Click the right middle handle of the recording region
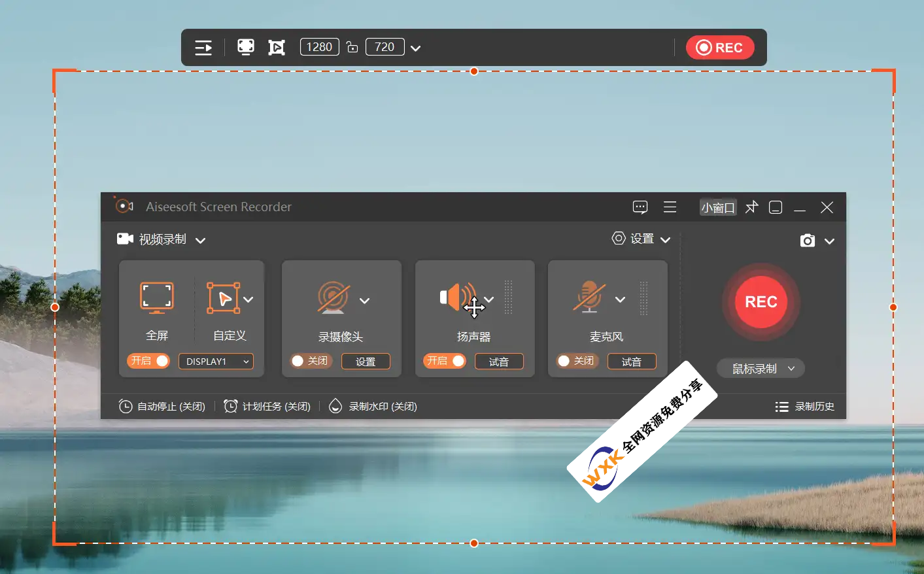 [x=893, y=307]
